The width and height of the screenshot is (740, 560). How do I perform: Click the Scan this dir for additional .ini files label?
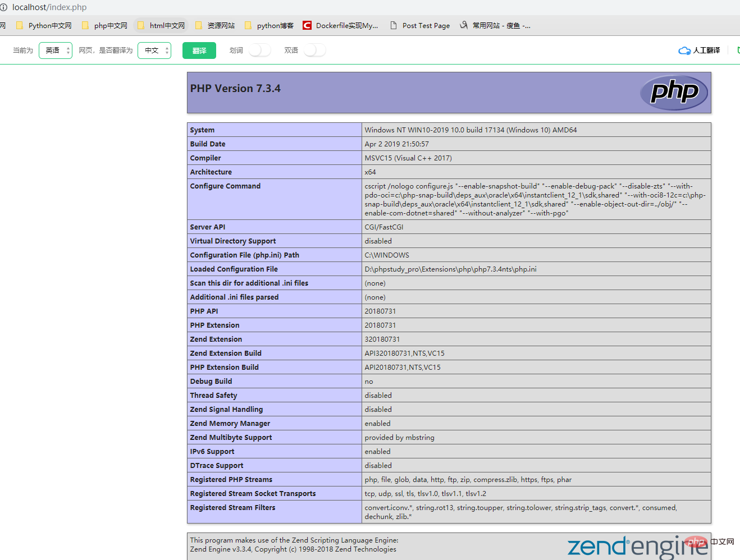click(249, 283)
